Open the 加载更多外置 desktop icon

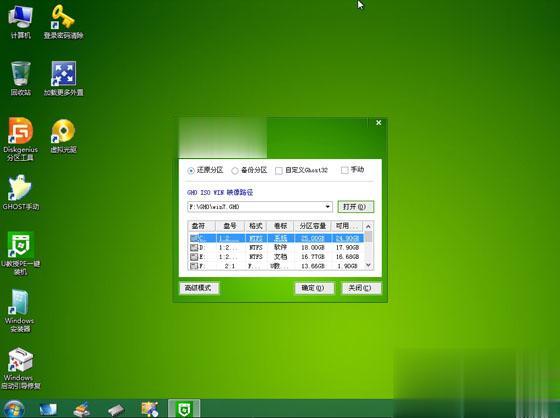[x=63, y=79]
